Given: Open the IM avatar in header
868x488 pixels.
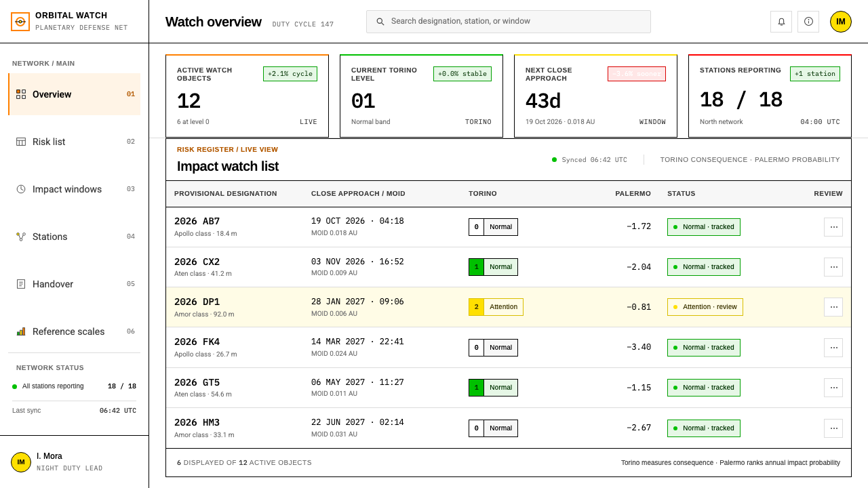Looking at the screenshot, I should 841,22.
